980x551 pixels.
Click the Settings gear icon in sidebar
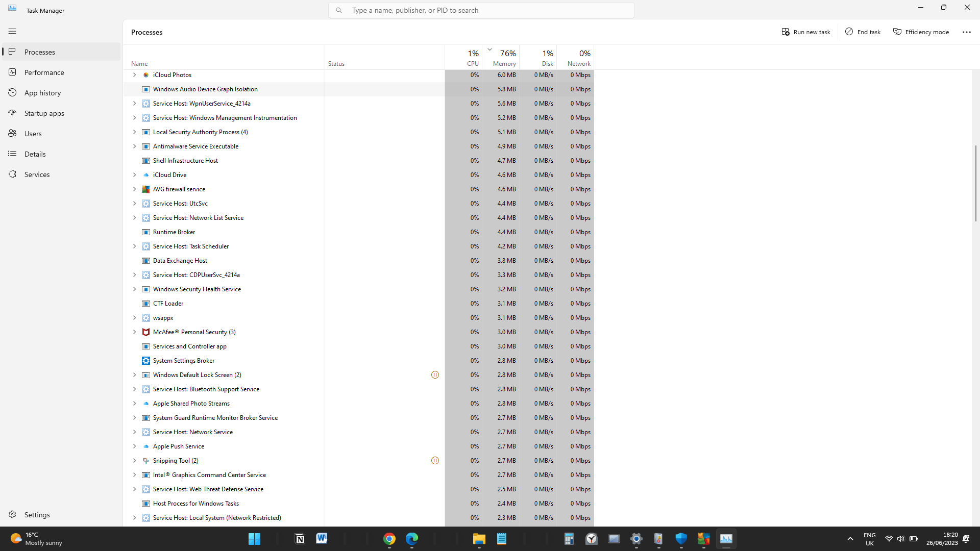point(12,514)
